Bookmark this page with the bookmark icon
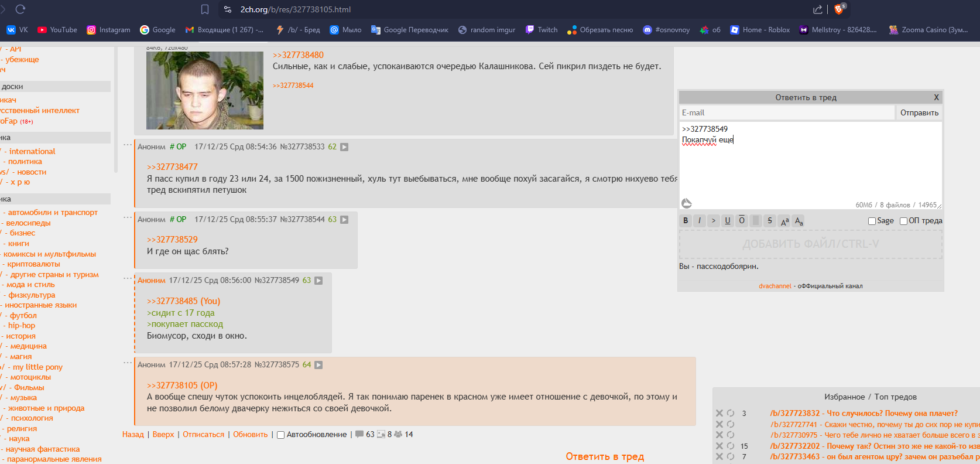Screen dimensions: 980x464 [x=205, y=9]
